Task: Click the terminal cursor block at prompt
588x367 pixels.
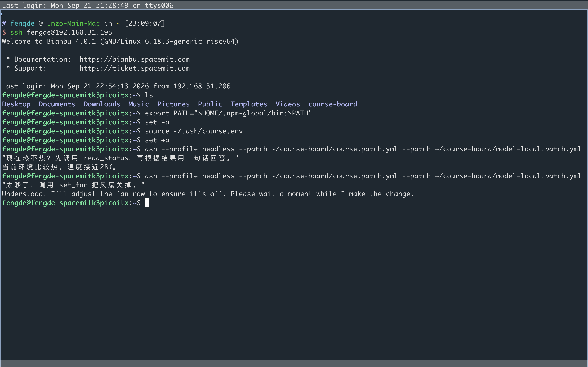Action: pos(147,203)
